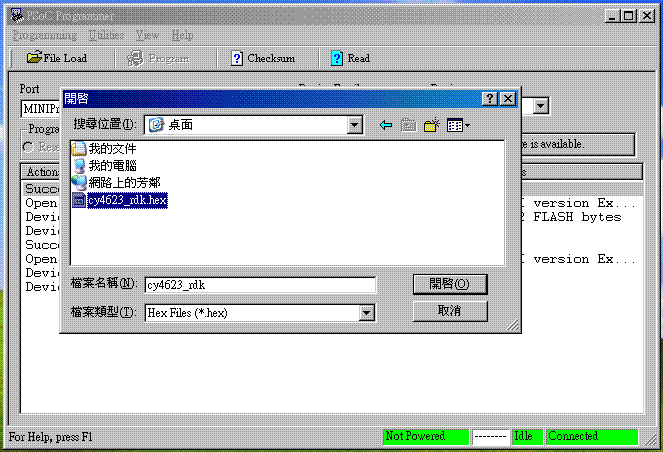
Task: Expand the 檔案類型 Hex Files dropdown
Action: tap(367, 313)
